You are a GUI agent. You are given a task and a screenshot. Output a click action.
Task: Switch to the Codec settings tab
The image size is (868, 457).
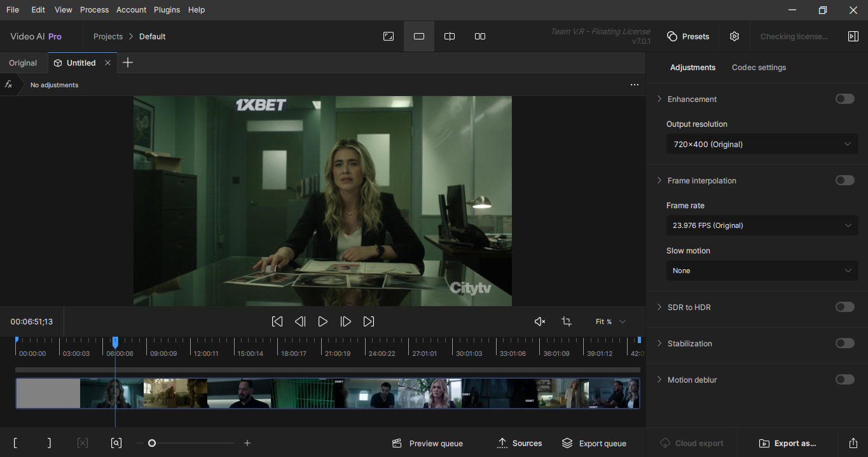click(x=759, y=67)
